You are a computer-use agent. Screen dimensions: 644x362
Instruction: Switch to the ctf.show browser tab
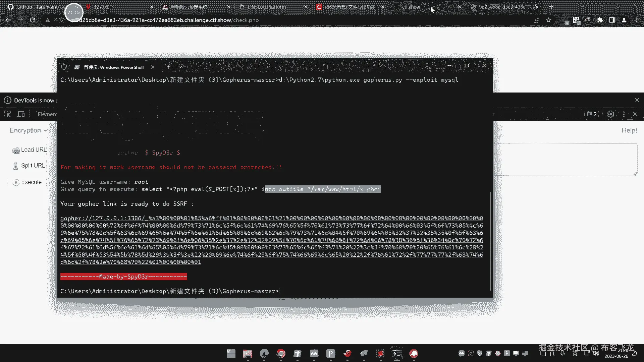click(x=411, y=7)
